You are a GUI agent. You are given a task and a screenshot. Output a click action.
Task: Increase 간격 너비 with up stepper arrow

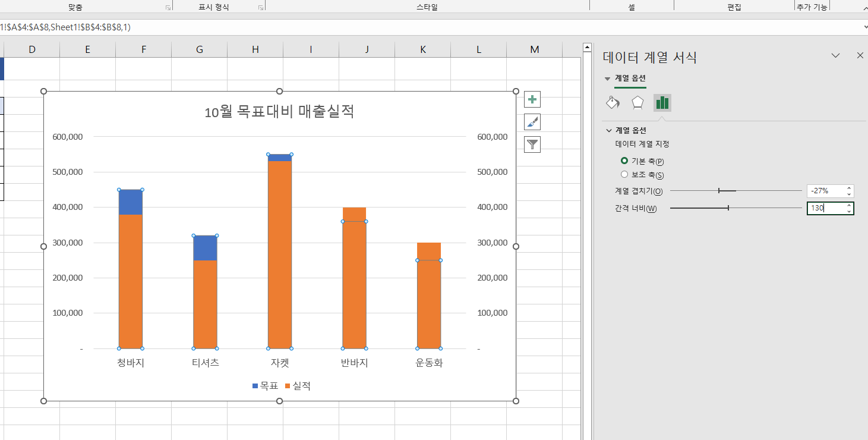(849, 205)
